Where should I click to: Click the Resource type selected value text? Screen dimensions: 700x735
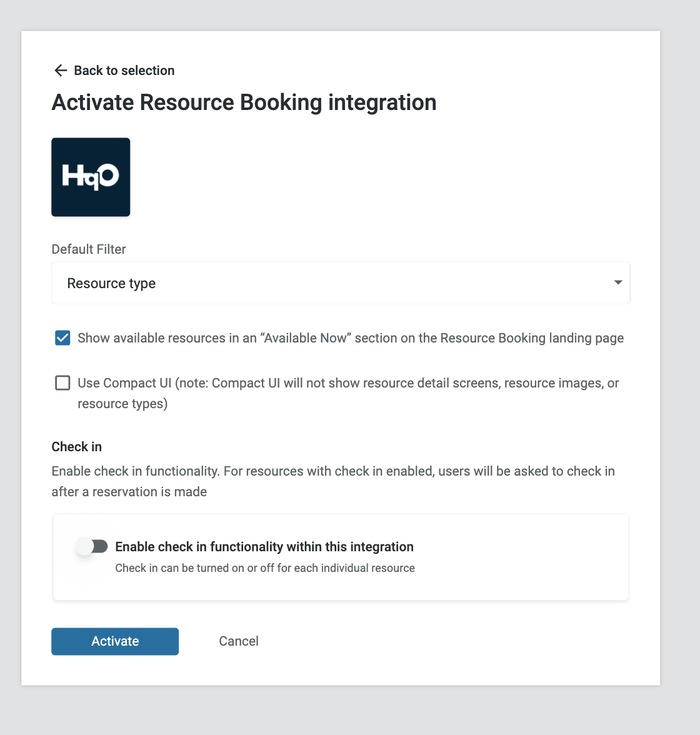112,283
